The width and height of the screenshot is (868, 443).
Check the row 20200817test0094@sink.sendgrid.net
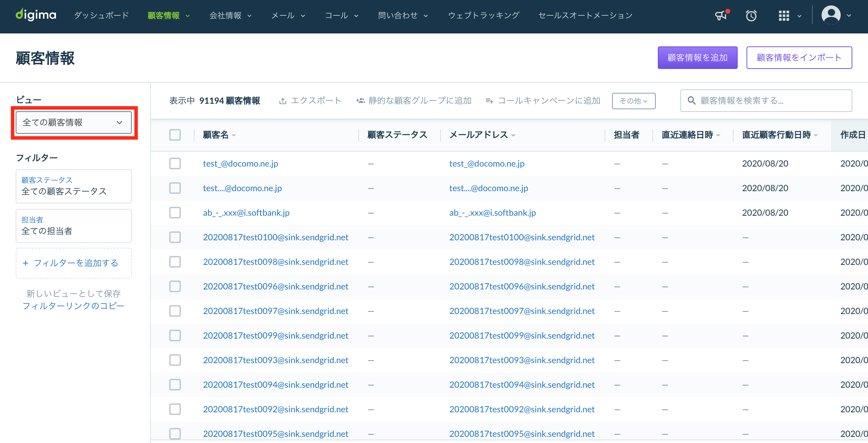(175, 385)
